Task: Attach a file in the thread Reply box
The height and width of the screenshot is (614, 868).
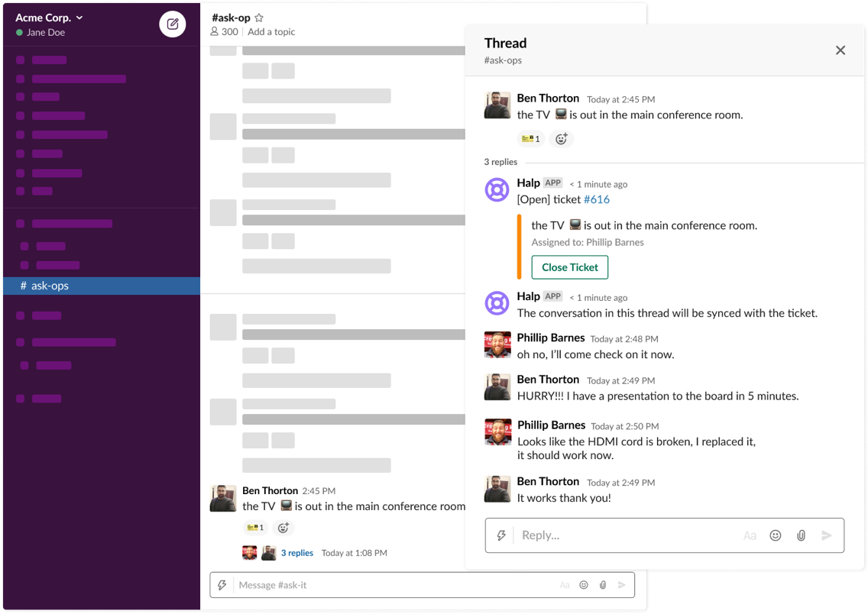Action: (801, 535)
